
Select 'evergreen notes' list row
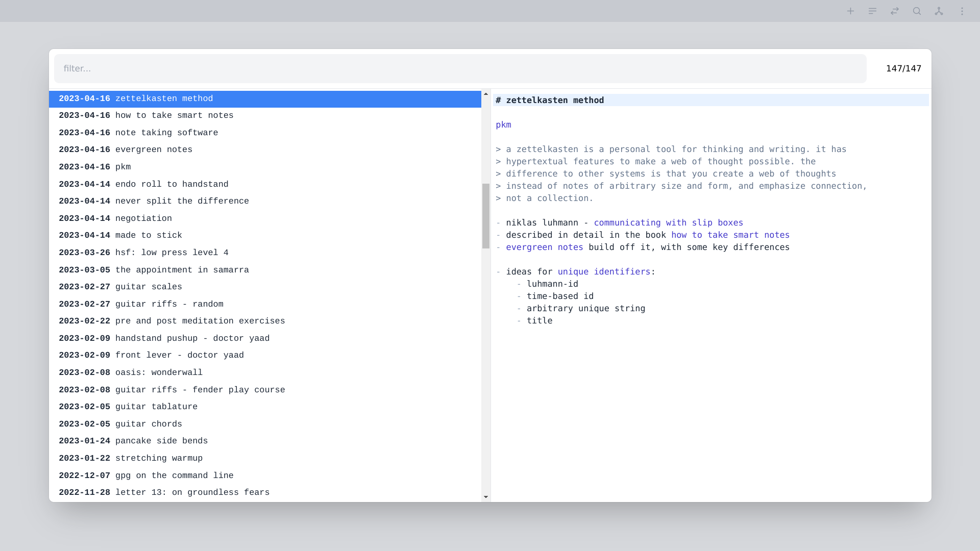point(265,150)
